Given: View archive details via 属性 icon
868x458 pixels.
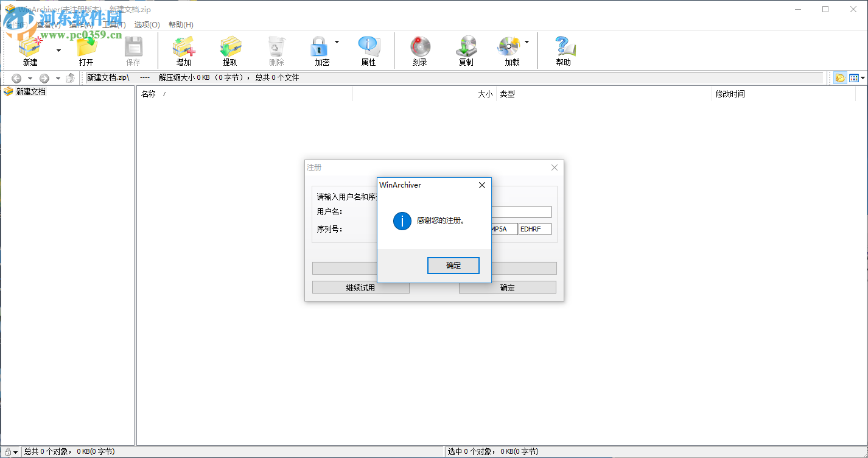Looking at the screenshot, I should tap(369, 50).
